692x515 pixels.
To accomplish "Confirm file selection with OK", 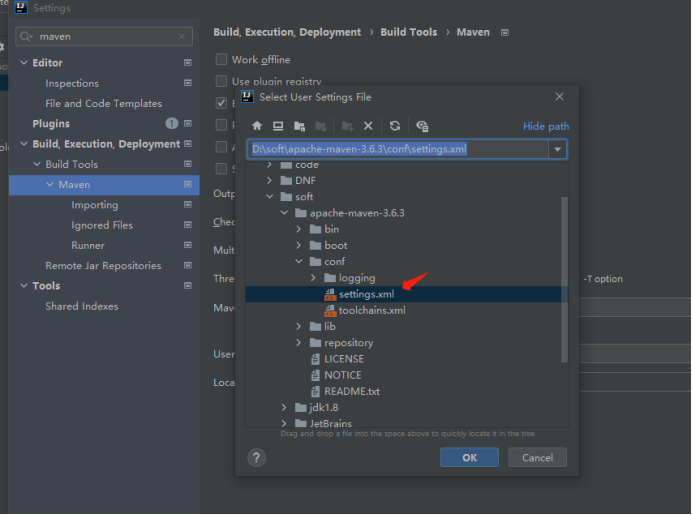I will pos(470,458).
